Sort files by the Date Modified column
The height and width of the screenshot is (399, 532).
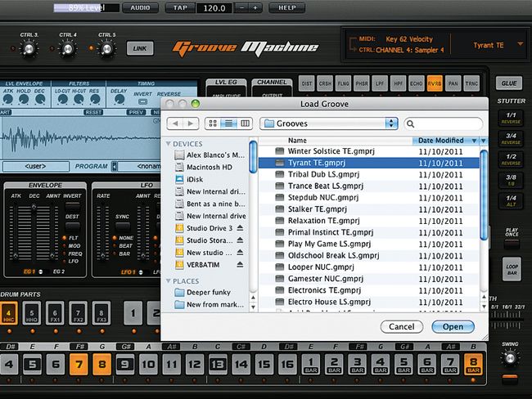pos(440,141)
